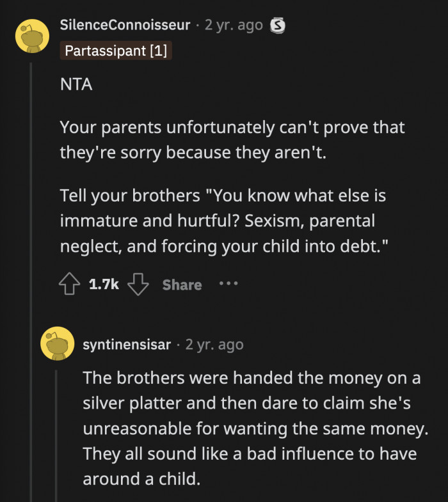Viewport: 448px width, 502px height.
Task: Click the award badge beside the top timestamp
Action: 277,26
